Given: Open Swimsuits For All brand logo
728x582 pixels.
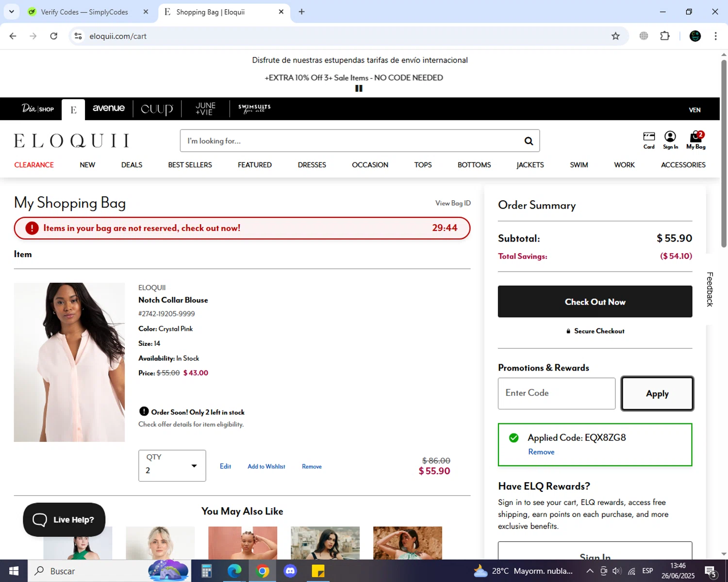Looking at the screenshot, I should pos(254,109).
